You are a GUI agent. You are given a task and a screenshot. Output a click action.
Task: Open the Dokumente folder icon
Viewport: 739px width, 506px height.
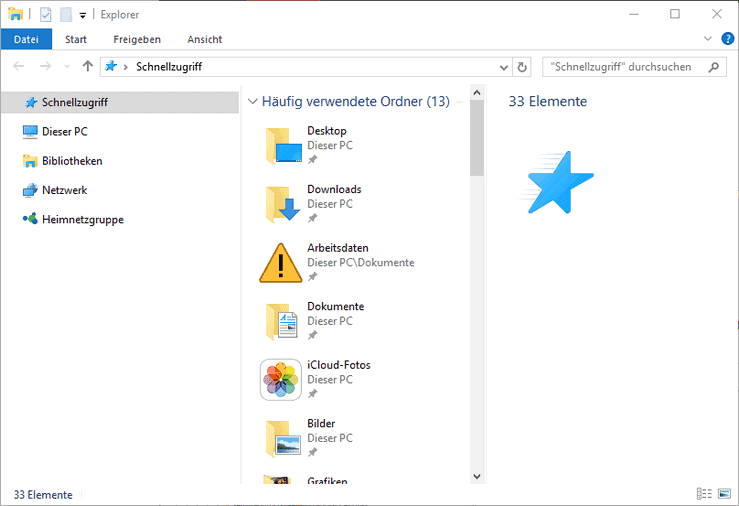(x=282, y=321)
